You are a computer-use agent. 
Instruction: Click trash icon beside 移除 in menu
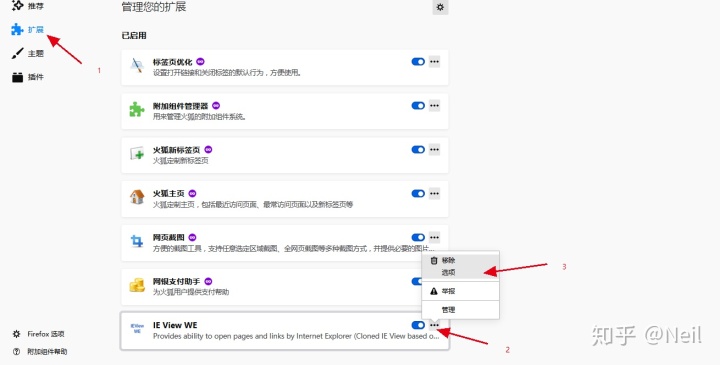tap(434, 261)
